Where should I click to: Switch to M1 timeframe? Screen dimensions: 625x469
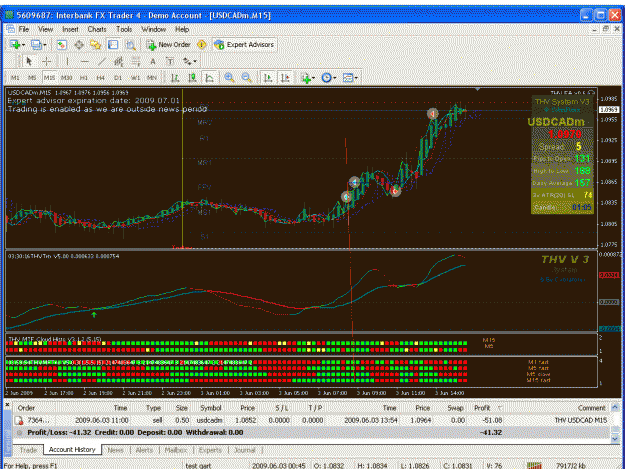(15, 78)
